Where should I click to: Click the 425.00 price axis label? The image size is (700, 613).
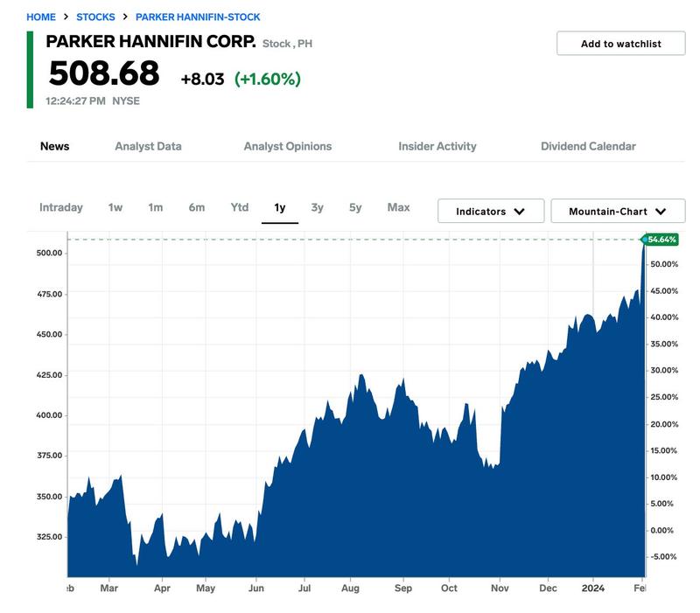click(50, 375)
